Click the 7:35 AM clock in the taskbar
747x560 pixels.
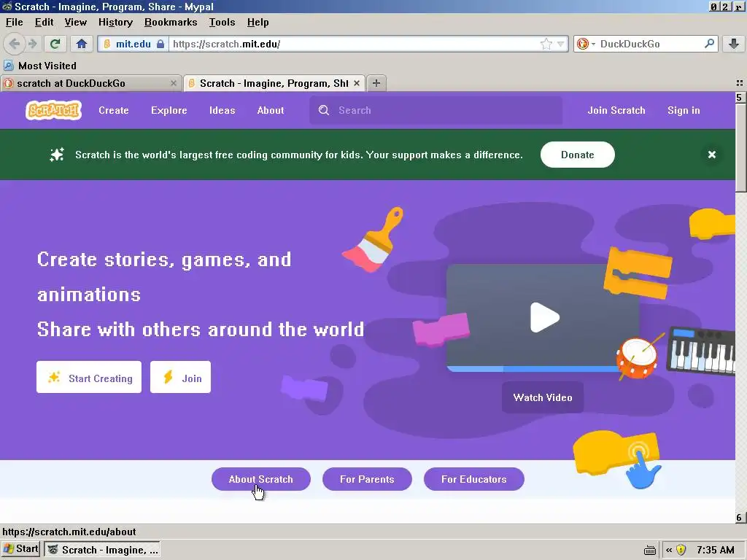716,550
